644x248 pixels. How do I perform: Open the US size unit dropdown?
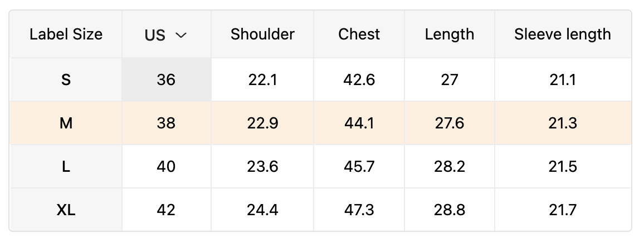(x=166, y=35)
